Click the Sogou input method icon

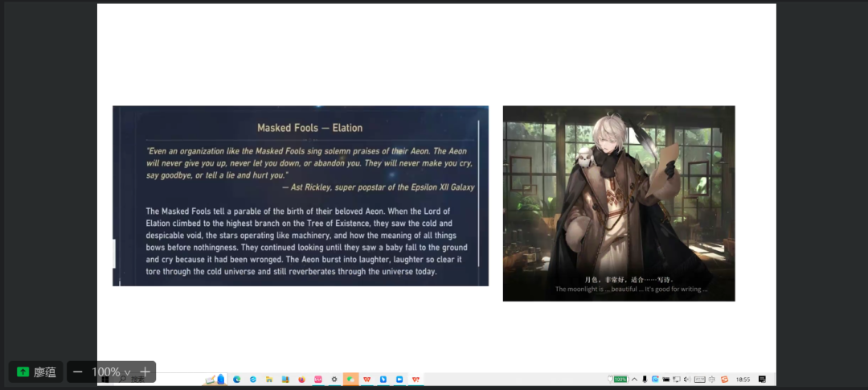725,380
